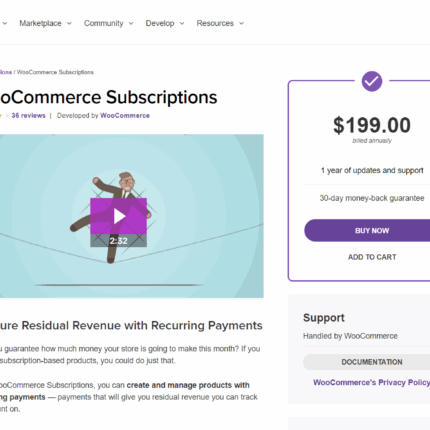
Task: Expand the Community menu chevron
Action: pyautogui.click(x=131, y=23)
